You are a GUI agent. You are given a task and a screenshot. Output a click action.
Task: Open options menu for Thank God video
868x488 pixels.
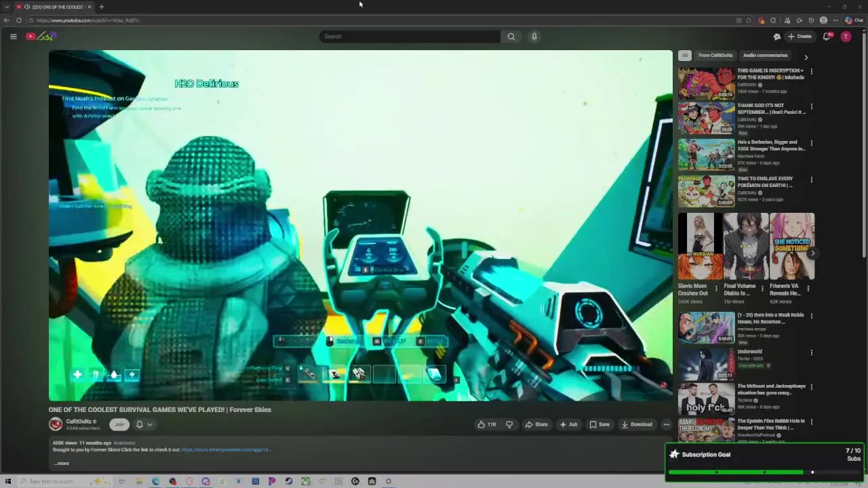click(x=811, y=106)
